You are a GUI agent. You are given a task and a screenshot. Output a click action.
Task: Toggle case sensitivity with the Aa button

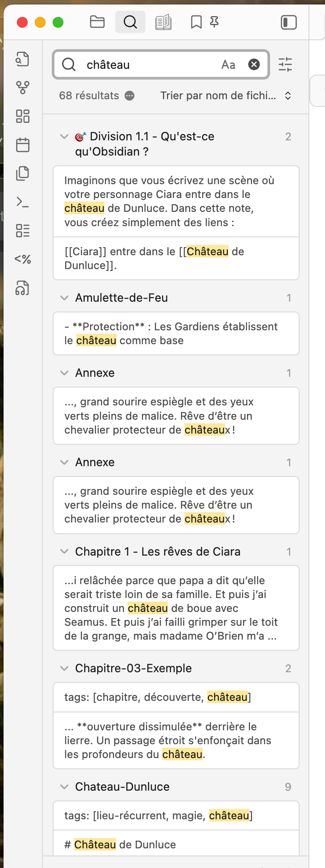tap(229, 64)
